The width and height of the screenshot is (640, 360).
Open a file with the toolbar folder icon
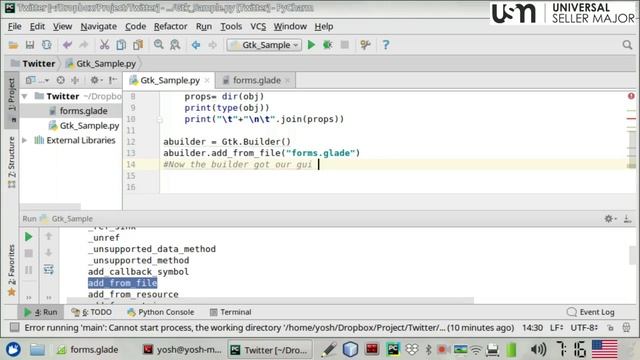13,45
